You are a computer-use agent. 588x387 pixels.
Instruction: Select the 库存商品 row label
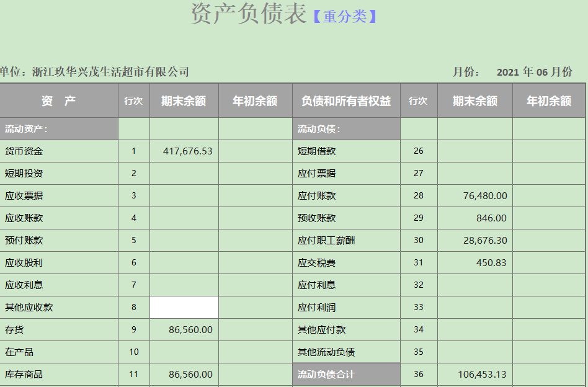pos(24,374)
